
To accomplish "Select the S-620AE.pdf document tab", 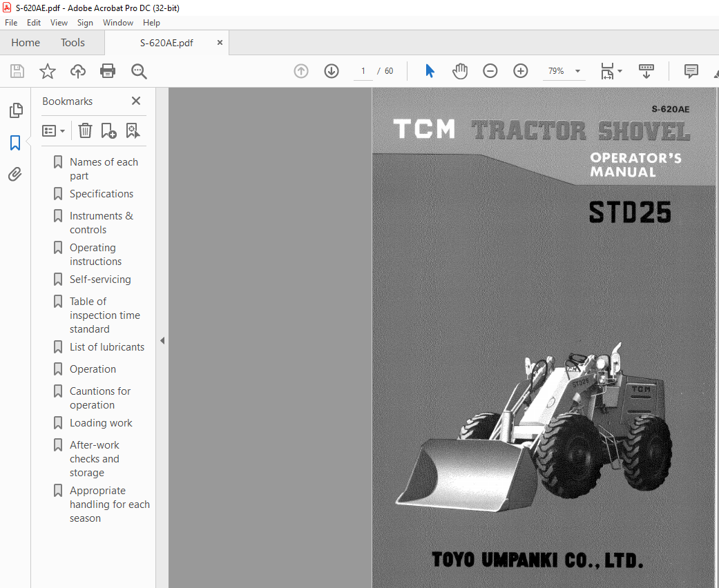I will 166,43.
